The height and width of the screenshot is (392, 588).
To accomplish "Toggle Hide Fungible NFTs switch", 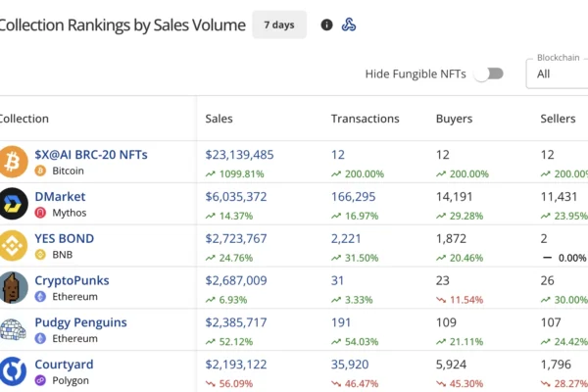I will [487, 73].
